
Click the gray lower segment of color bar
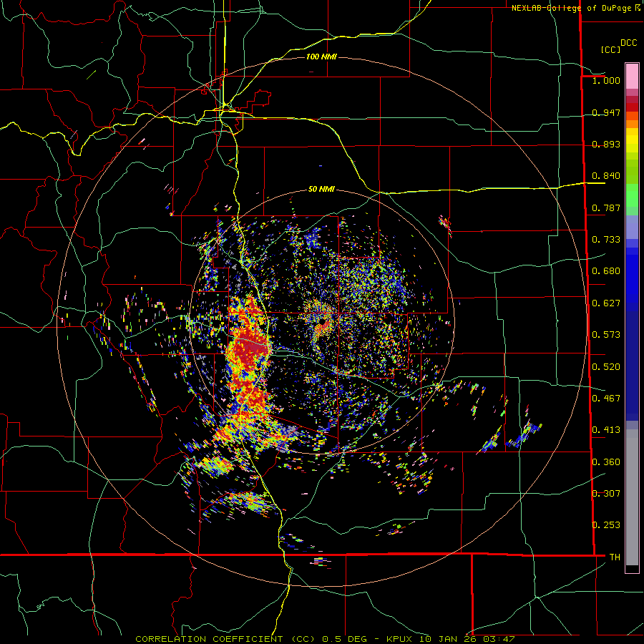pos(632,497)
